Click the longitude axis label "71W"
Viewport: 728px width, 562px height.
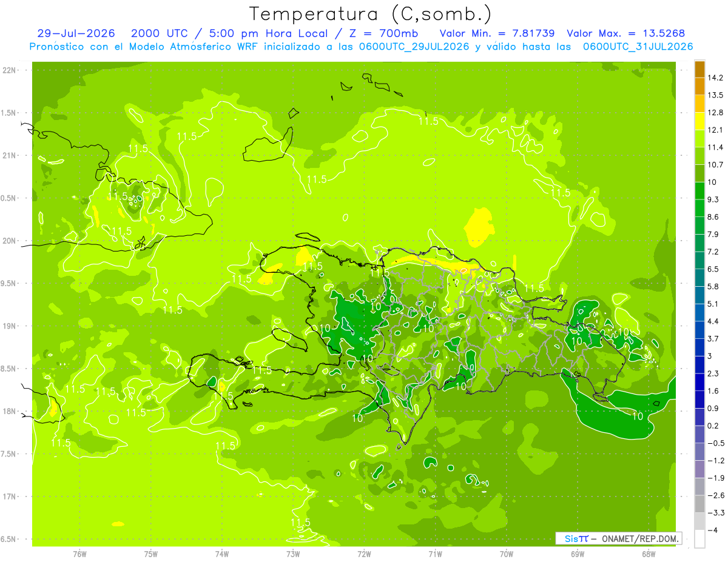[435, 554]
